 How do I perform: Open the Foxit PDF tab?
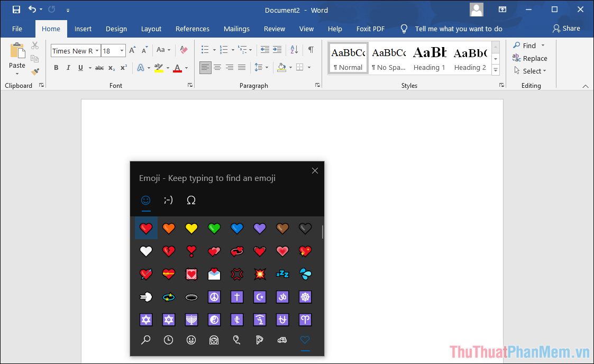coord(370,29)
